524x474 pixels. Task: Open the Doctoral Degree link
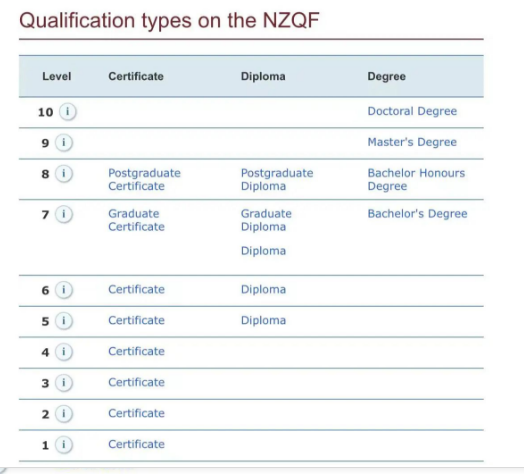[x=412, y=111]
